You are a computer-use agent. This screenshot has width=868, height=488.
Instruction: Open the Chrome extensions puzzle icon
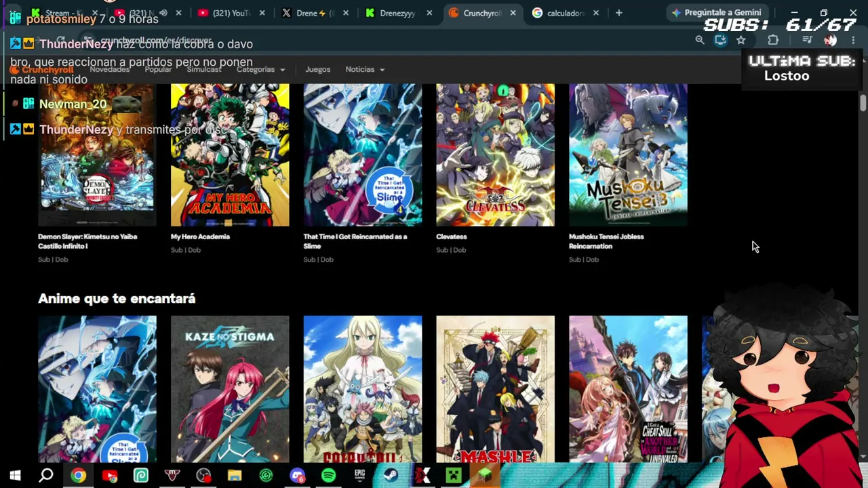[773, 41]
